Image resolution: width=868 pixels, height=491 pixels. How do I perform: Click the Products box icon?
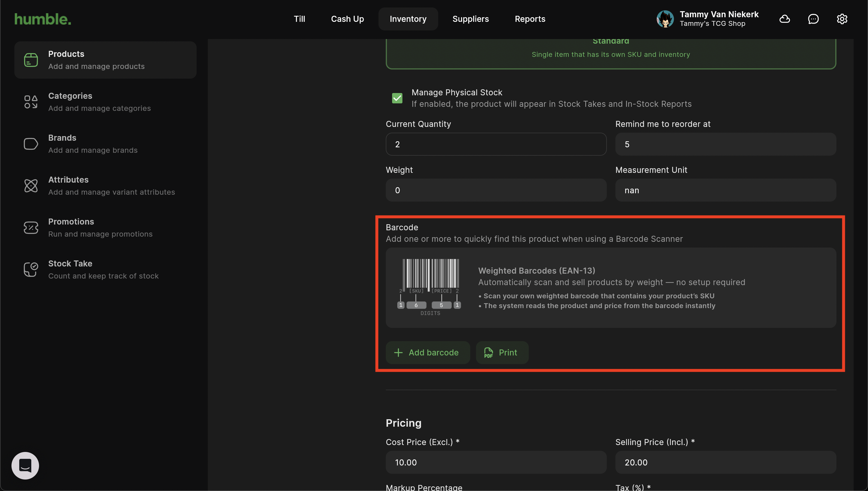[x=31, y=60]
